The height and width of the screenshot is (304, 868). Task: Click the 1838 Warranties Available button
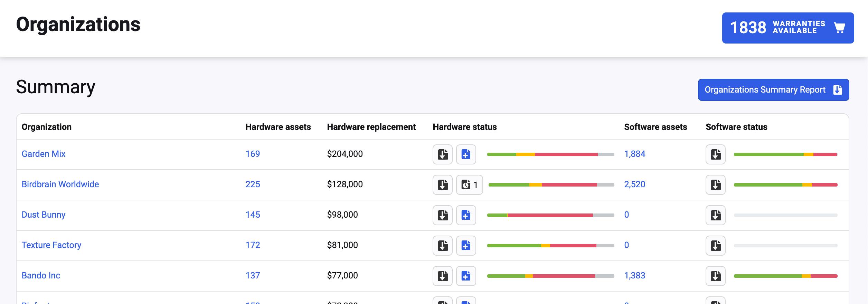788,28
